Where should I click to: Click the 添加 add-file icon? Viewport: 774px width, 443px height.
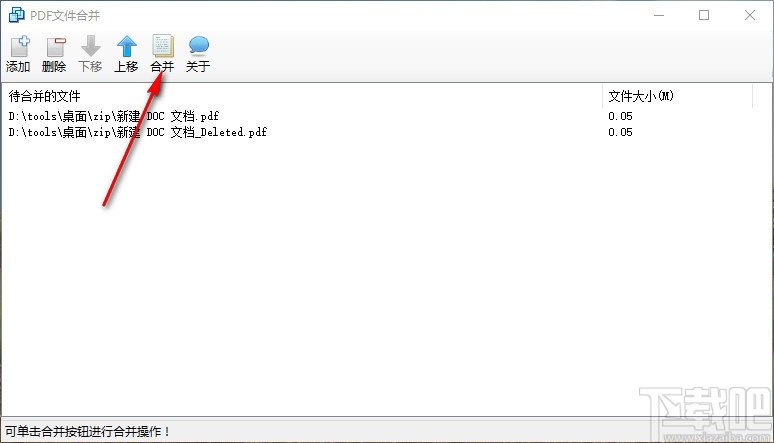click(x=19, y=46)
